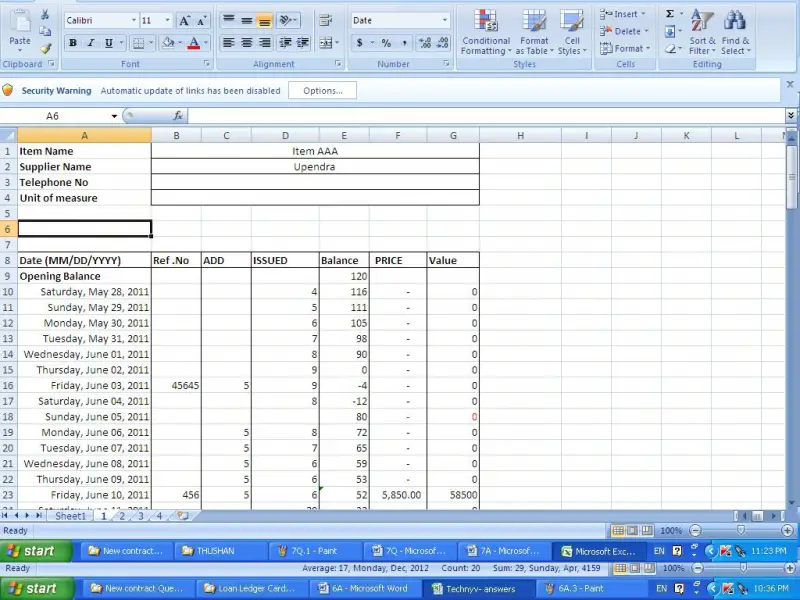Open the Calibri font name dropdown
The height and width of the screenshot is (600, 800).
(134, 20)
